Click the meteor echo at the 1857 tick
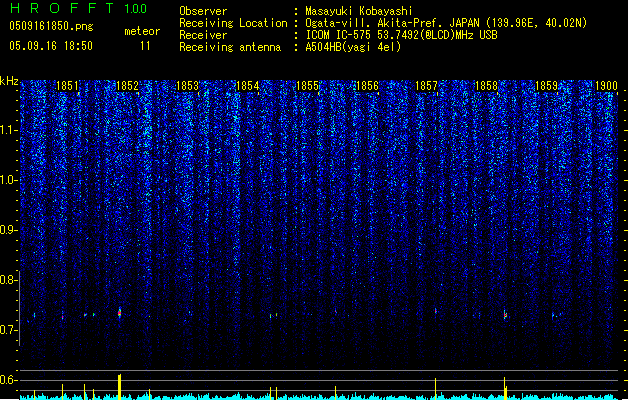This screenshot has height=400, width=629. click(x=436, y=311)
